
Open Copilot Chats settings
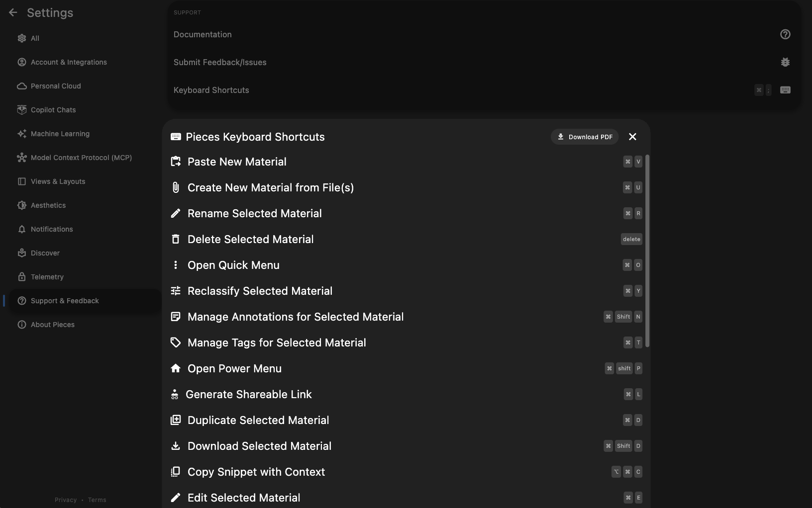click(86, 110)
